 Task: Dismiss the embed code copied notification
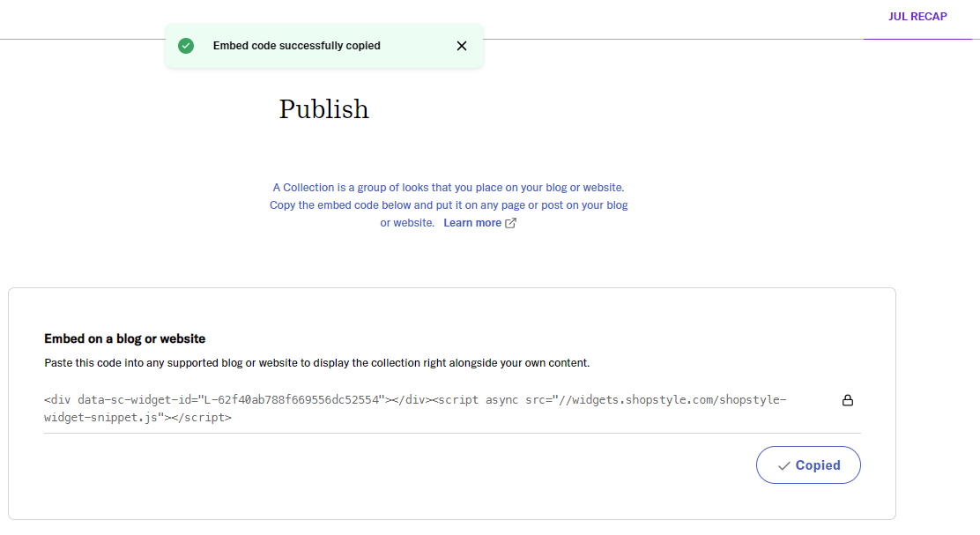point(462,46)
